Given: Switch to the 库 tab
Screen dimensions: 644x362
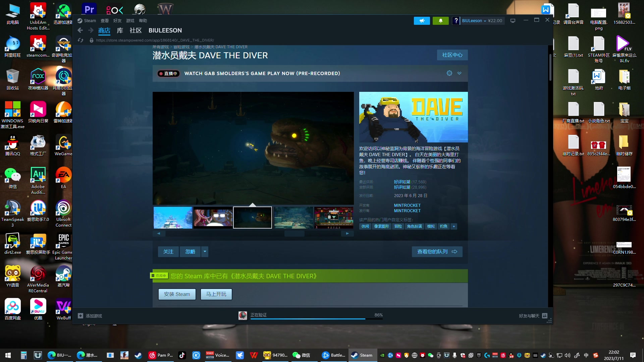Looking at the screenshot, I should (120, 31).
